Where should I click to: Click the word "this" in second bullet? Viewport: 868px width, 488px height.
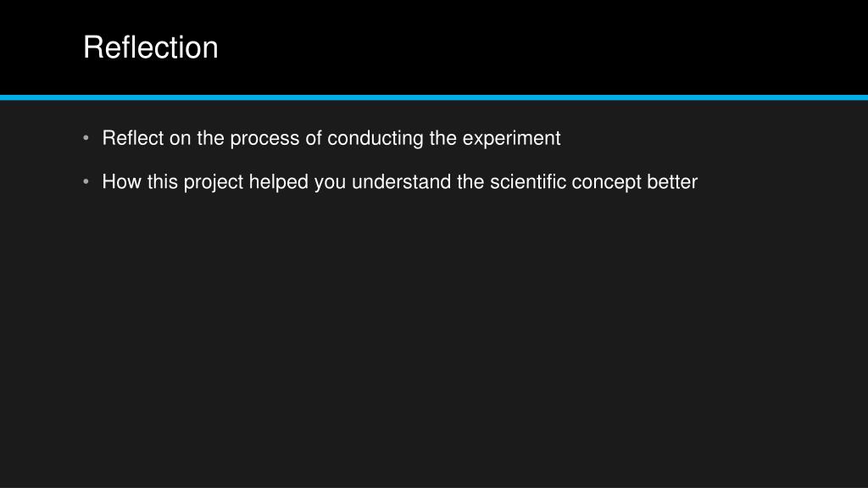(x=162, y=181)
